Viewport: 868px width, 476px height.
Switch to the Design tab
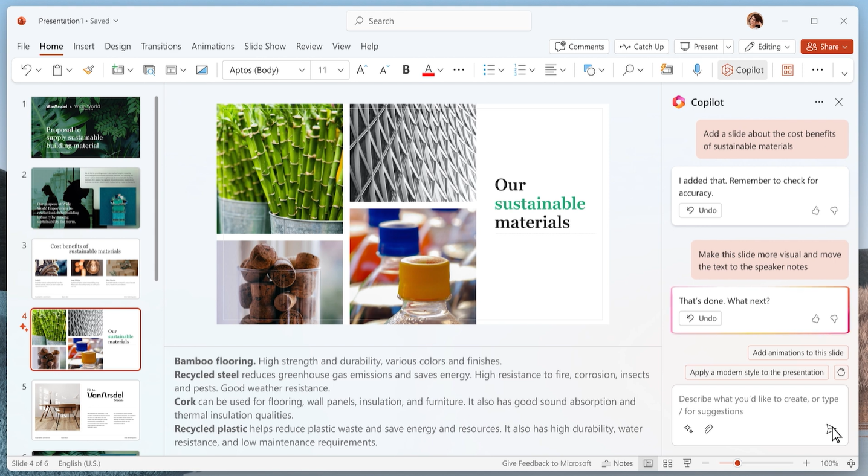118,46
